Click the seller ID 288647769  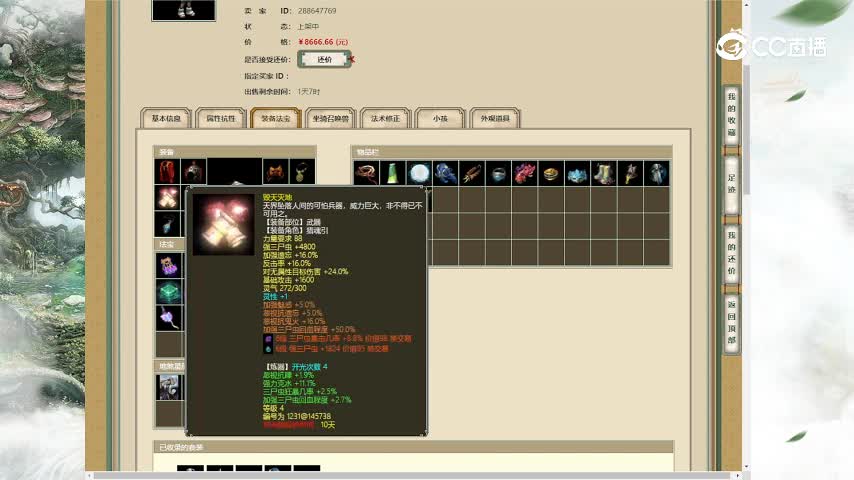316,11
